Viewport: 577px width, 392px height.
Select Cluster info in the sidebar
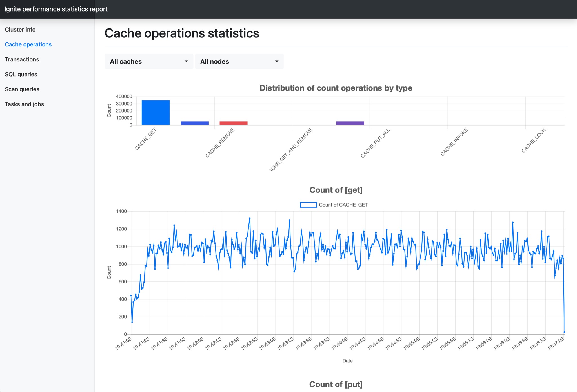point(20,29)
